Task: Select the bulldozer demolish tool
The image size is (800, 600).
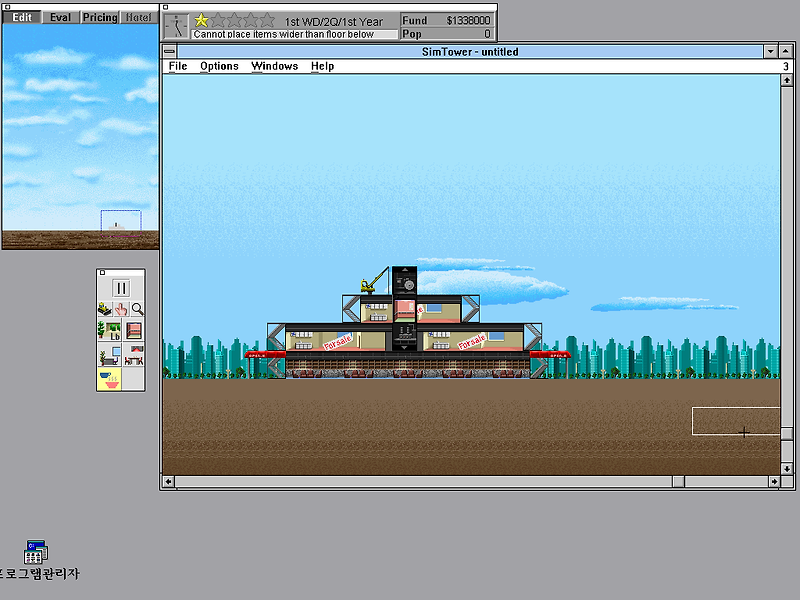Action: click(x=105, y=309)
